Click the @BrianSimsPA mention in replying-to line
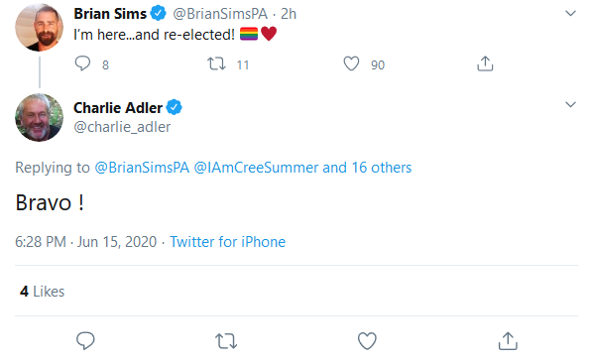593x364 pixels. tap(142, 168)
